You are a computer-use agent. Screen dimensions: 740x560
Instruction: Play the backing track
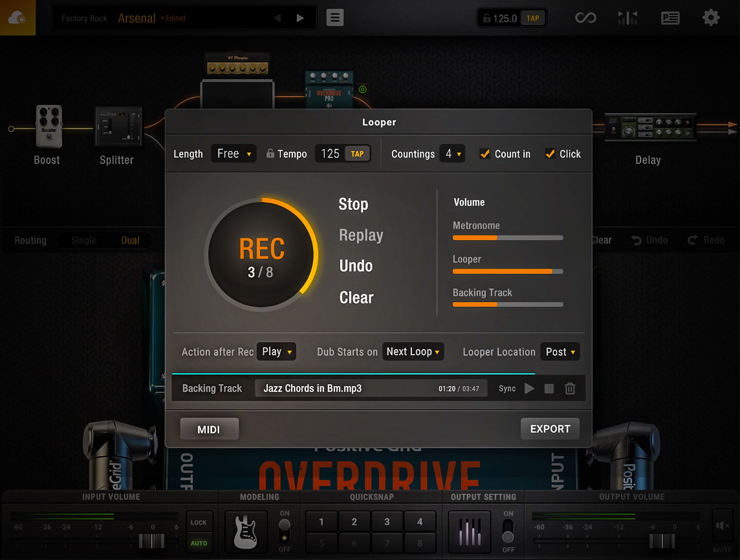tap(529, 389)
